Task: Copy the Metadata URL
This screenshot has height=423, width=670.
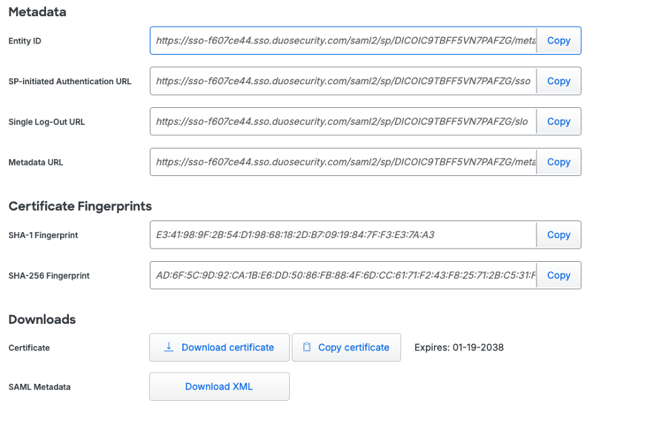Action: point(558,162)
